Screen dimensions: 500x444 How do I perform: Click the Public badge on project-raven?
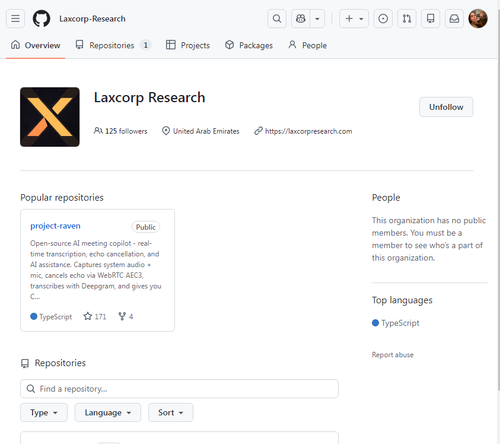[x=146, y=227]
